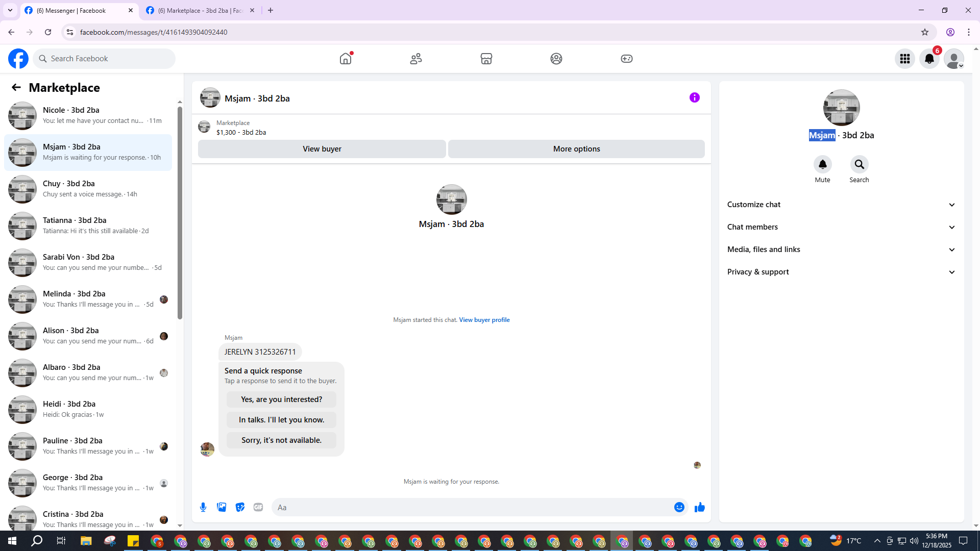
Task: Send a thumbs-up like
Action: [700, 507]
